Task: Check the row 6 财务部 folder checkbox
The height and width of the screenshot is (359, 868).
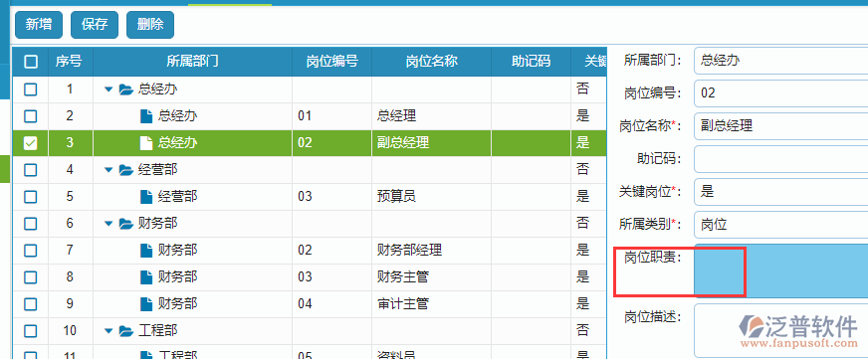Action: 31,223
